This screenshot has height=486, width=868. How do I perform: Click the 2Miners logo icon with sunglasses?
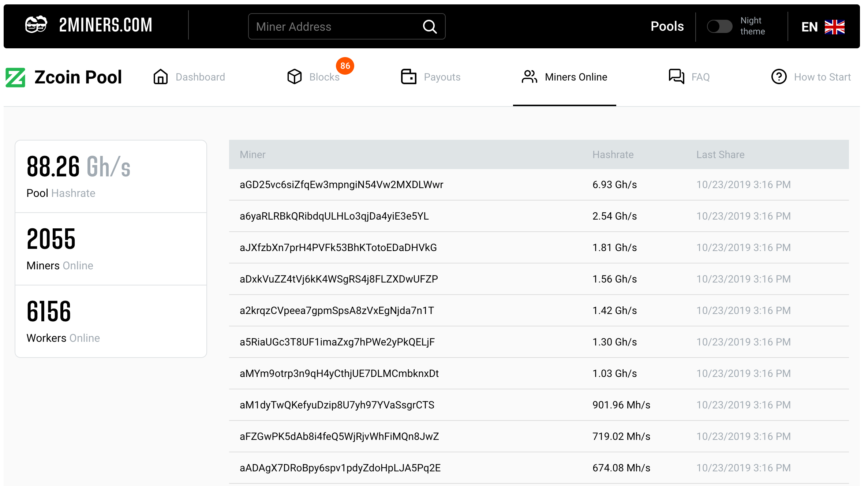36,25
